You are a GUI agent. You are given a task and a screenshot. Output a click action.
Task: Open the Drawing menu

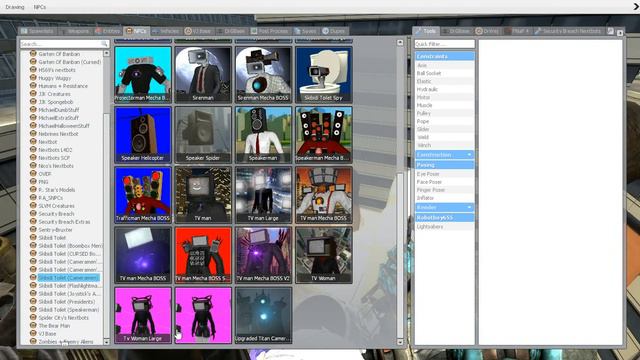click(15, 7)
